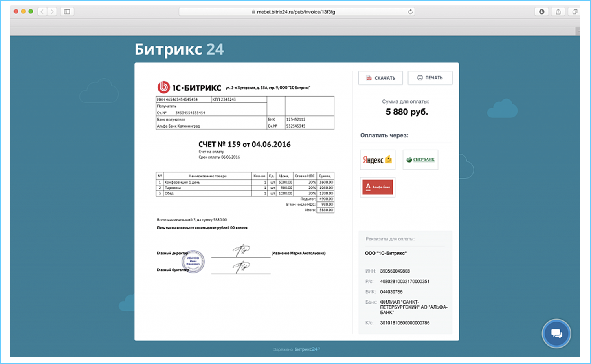Click the green fullscreen window button
The height and width of the screenshot is (364, 591).
31,11
